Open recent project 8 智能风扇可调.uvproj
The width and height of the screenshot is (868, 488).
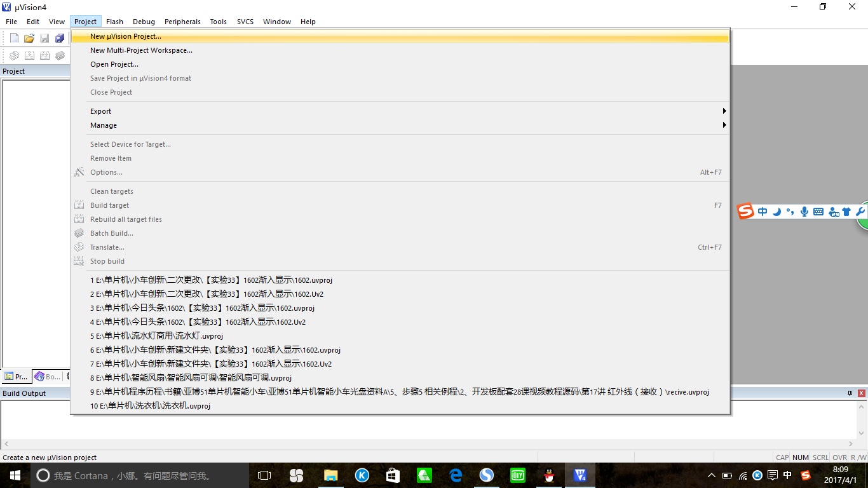coord(400,377)
